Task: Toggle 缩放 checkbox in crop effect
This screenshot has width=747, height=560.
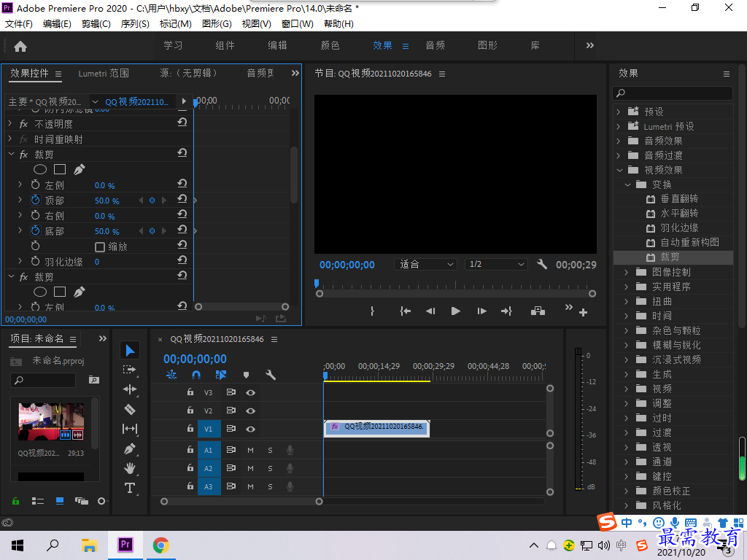Action: [99, 246]
